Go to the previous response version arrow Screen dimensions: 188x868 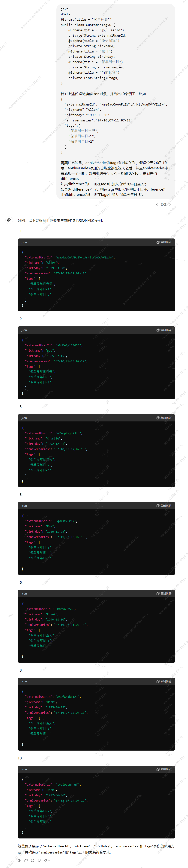[157, 205]
